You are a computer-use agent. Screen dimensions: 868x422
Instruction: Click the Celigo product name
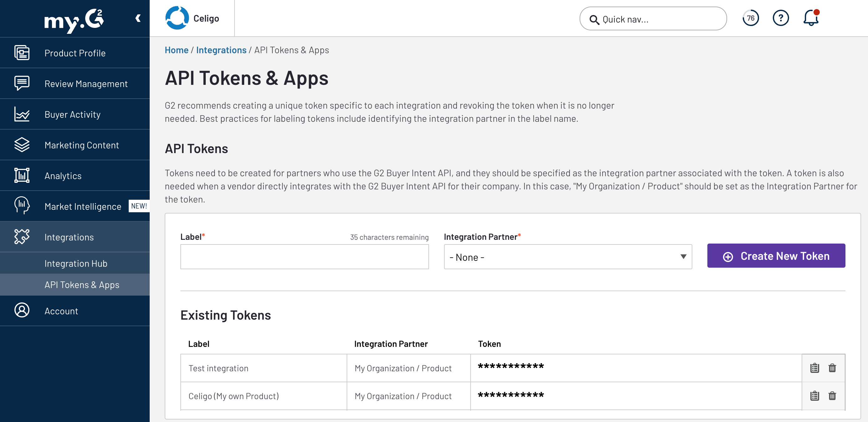click(206, 18)
